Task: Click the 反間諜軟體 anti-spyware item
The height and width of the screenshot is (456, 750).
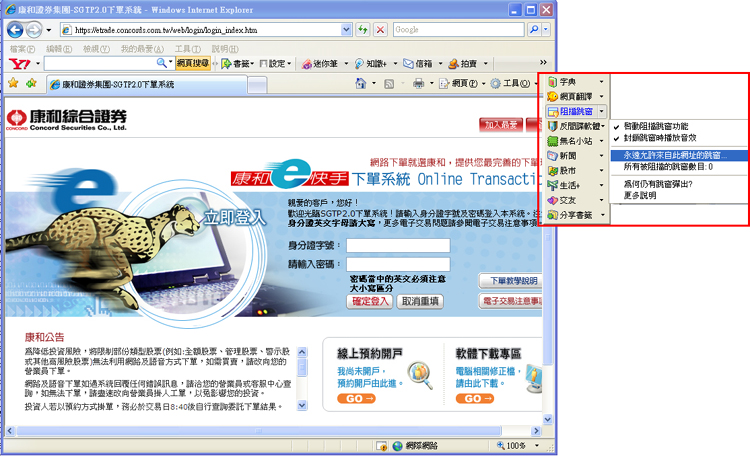Action: point(574,126)
